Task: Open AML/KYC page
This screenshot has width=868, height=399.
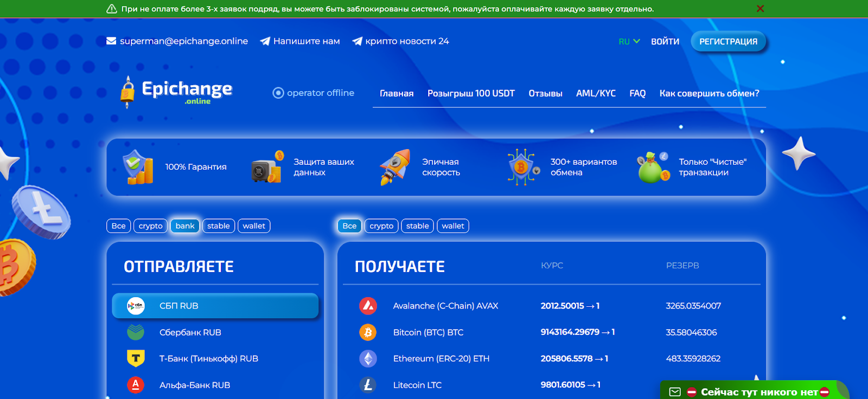Action: [596, 93]
